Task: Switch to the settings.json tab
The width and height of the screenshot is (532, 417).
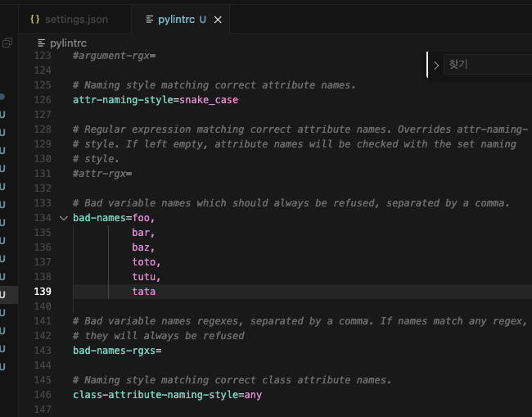Action: click(x=75, y=19)
